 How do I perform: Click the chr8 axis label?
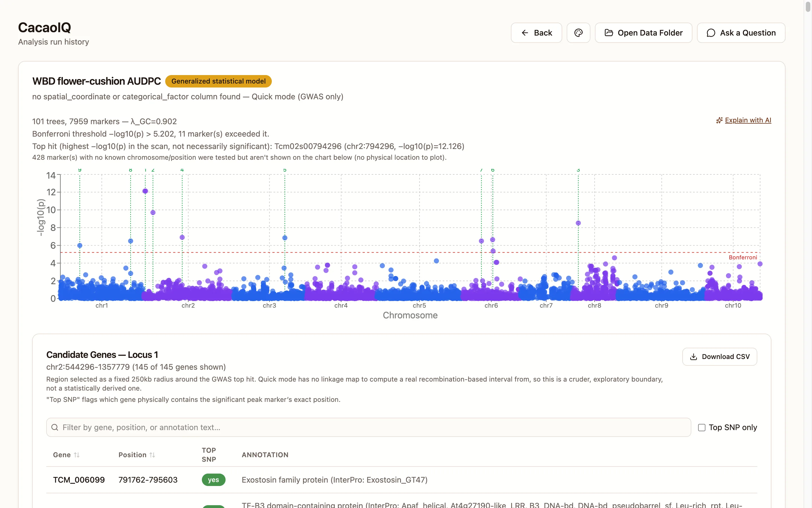tap(595, 305)
